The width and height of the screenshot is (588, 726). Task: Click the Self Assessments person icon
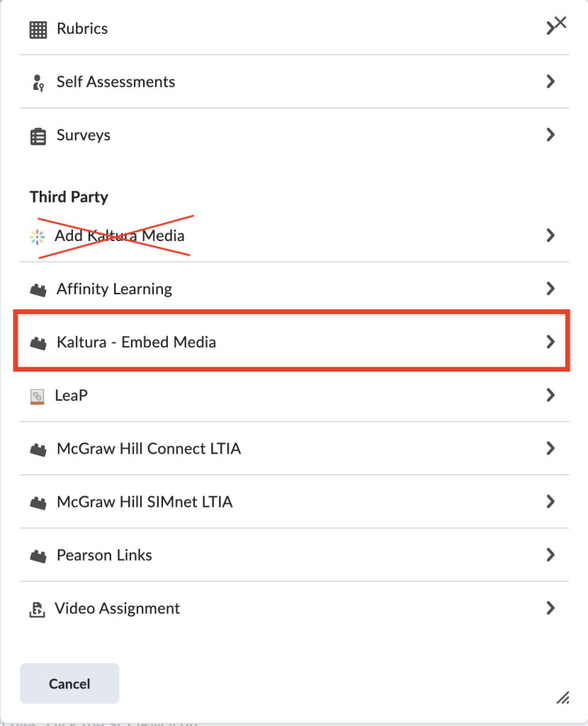click(38, 83)
